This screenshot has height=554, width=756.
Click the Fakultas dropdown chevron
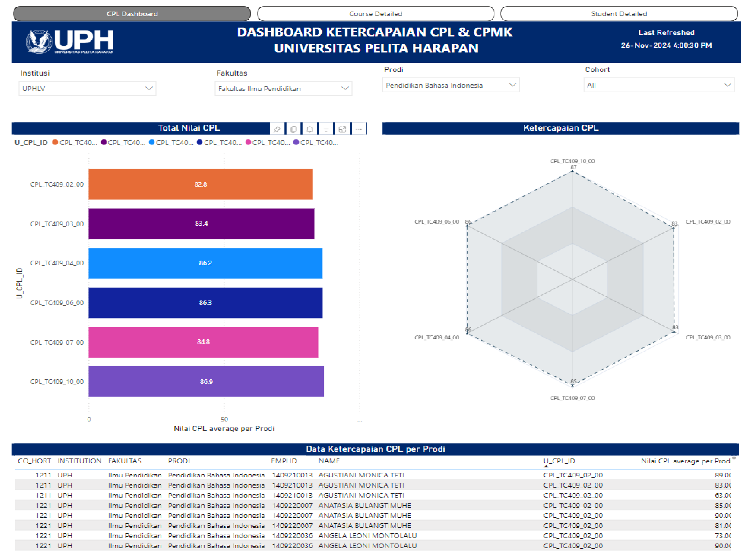[x=345, y=88]
